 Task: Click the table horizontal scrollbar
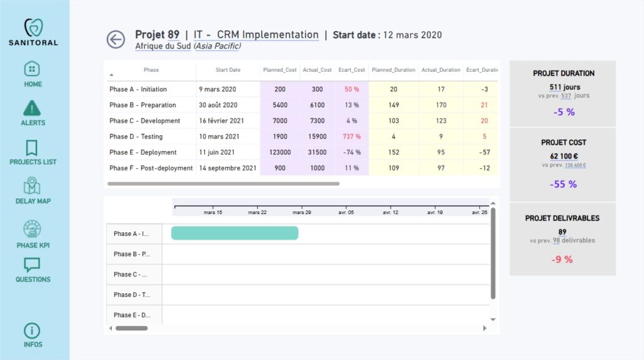click(223, 184)
